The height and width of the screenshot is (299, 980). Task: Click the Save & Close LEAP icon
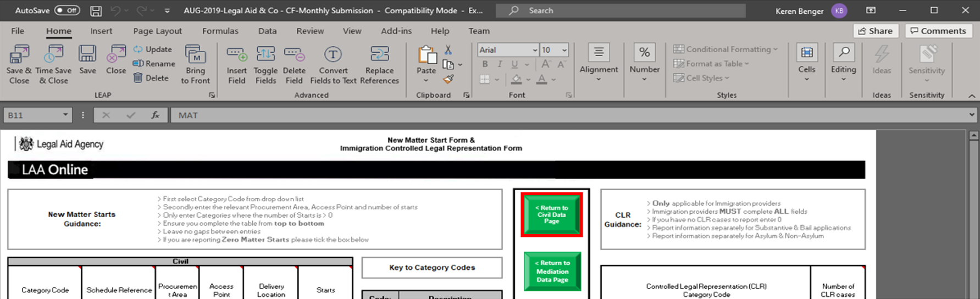tap(19, 55)
